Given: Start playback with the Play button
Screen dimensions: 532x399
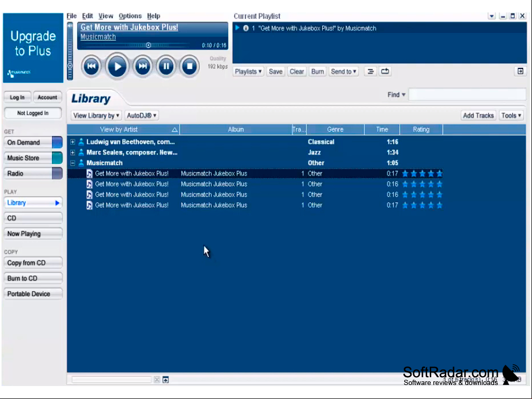Looking at the screenshot, I should tap(117, 66).
